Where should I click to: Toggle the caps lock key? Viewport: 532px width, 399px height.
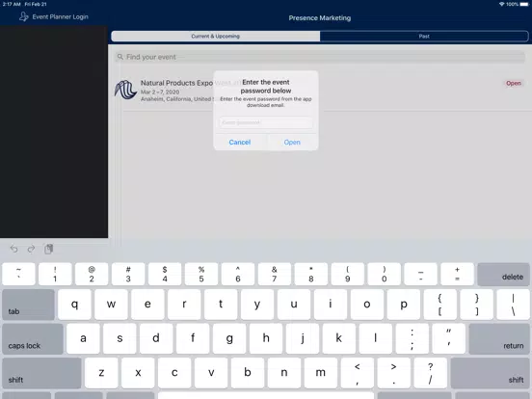tap(33, 339)
